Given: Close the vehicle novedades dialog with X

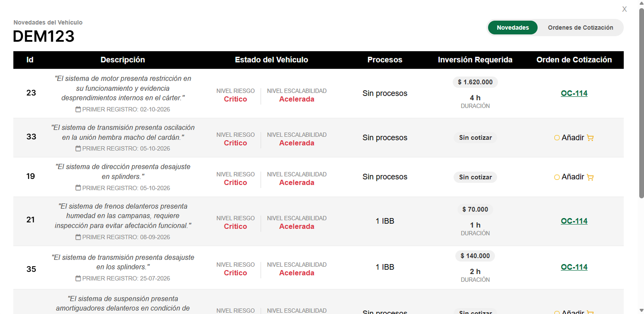Looking at the screenshot, I should click(x=624, y=9).
